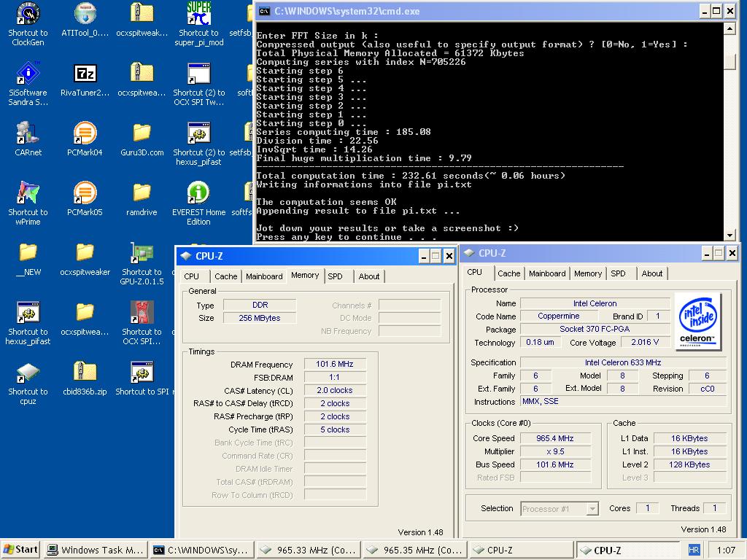
Task: Click the memory Type DDR field
Action: (260, 306)
